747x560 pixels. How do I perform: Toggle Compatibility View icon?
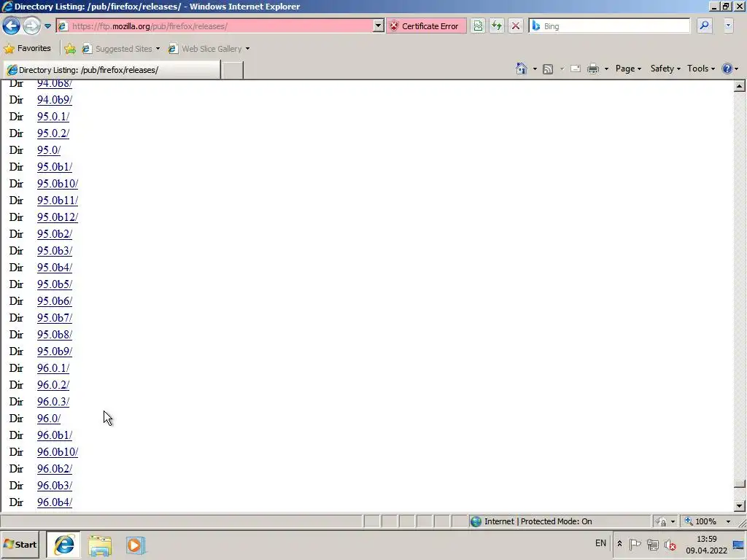pos(478,26)
